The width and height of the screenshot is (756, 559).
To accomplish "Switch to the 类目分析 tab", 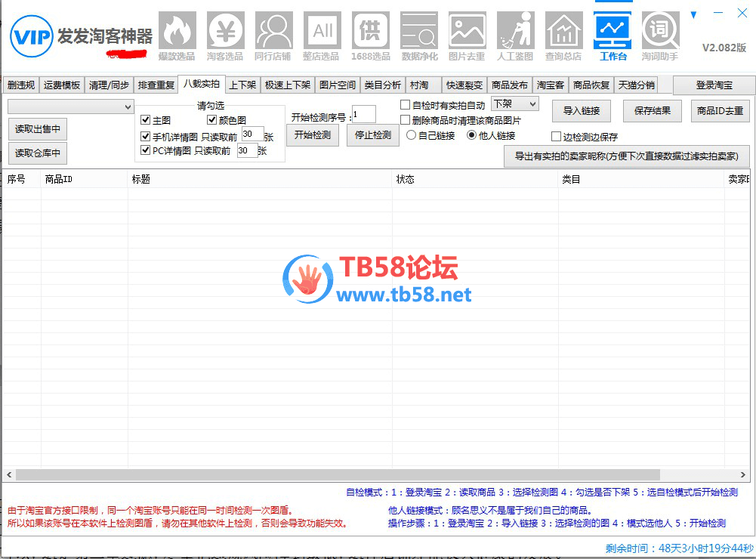I will [382, 85].
